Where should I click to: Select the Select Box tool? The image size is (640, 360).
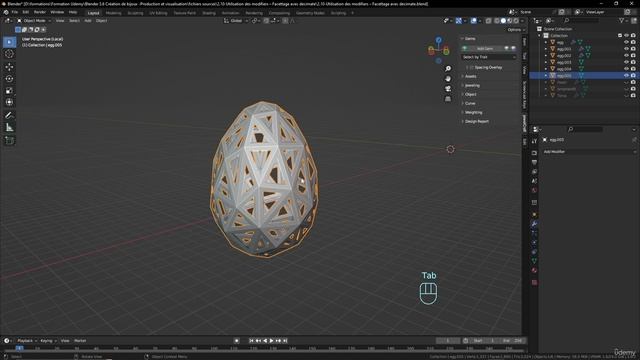(x=9, y=42)
